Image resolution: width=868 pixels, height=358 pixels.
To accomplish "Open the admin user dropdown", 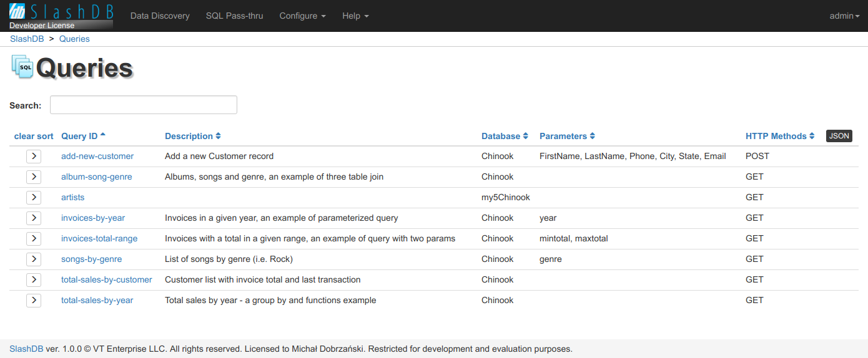I will (844, 16).
